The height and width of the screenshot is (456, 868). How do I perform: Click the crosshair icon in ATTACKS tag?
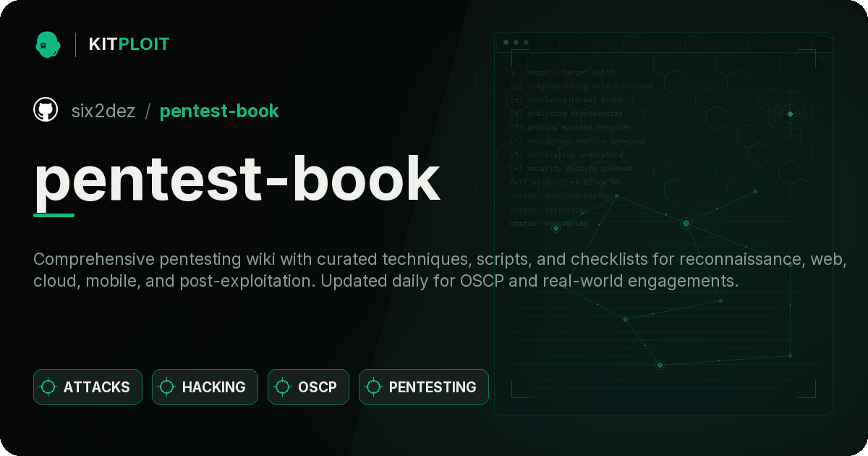pos(48,387)
